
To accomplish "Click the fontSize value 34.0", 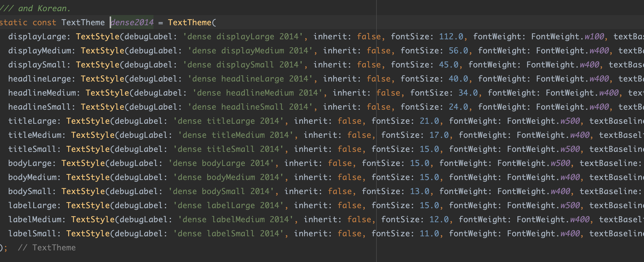I will click(x=468, y=93).
